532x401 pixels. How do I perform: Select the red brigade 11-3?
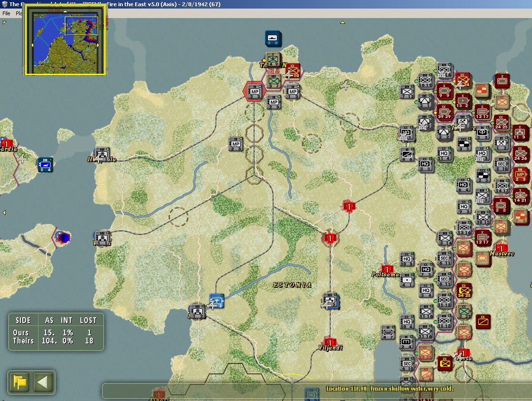click(x=520, y=133)
